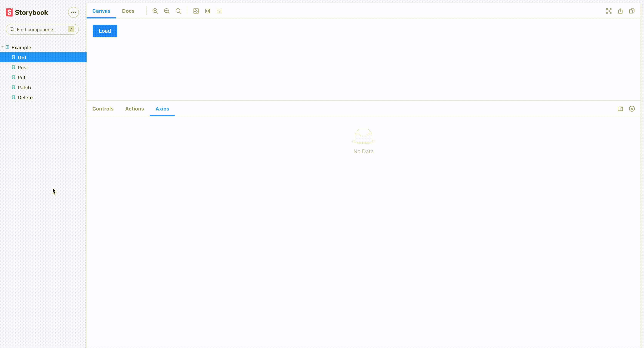Screen dimensions: 644x348
Task: Toggle the grid overlay icon
Action: coord(208,11)
